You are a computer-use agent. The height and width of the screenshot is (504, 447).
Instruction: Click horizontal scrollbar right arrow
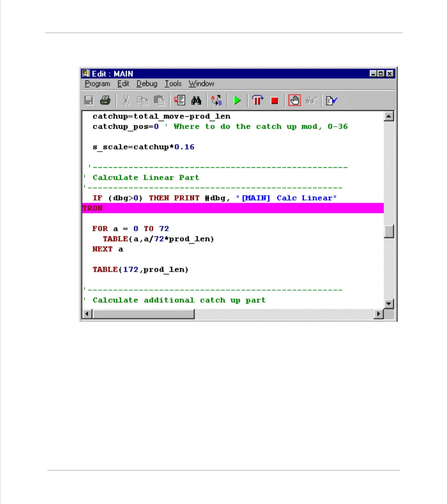378,314
